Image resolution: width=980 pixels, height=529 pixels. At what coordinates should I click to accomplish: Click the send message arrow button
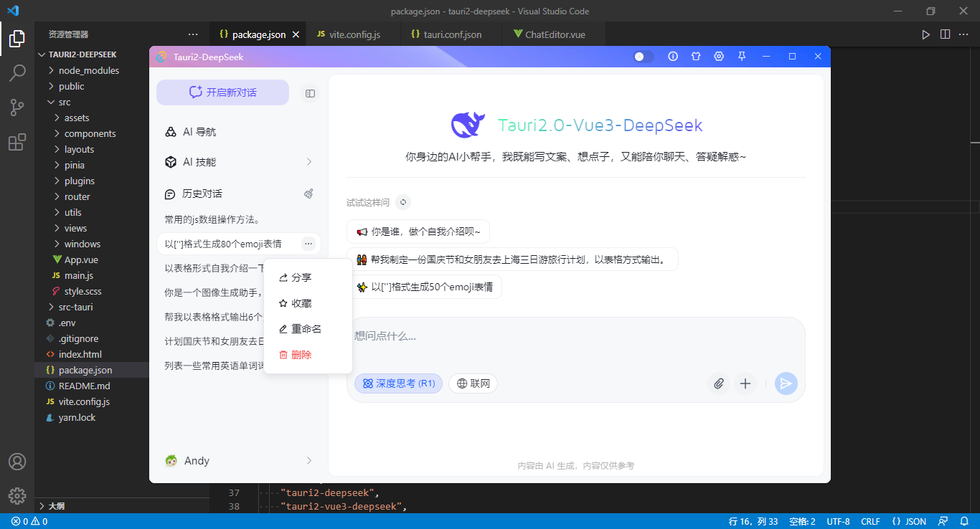click(786, 383)
